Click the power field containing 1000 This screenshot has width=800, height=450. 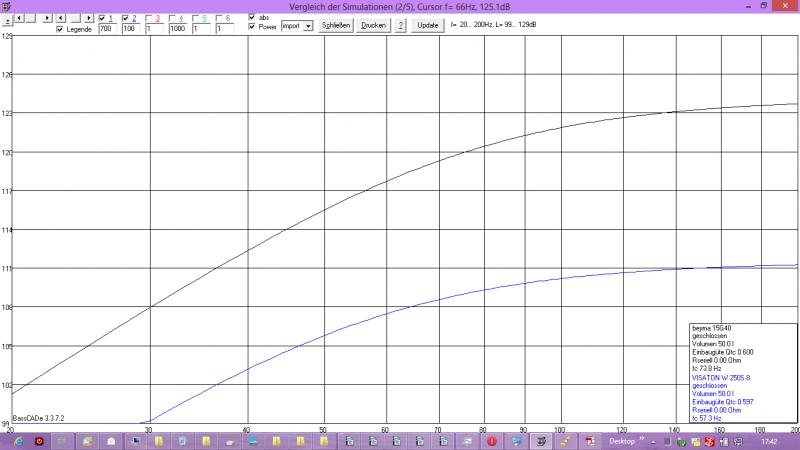(178, 29)
